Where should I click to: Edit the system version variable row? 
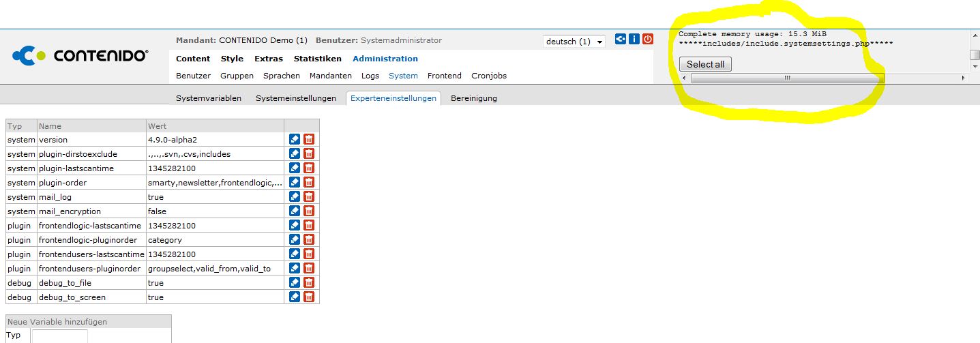pyautogui.click(x=295, y=139)
